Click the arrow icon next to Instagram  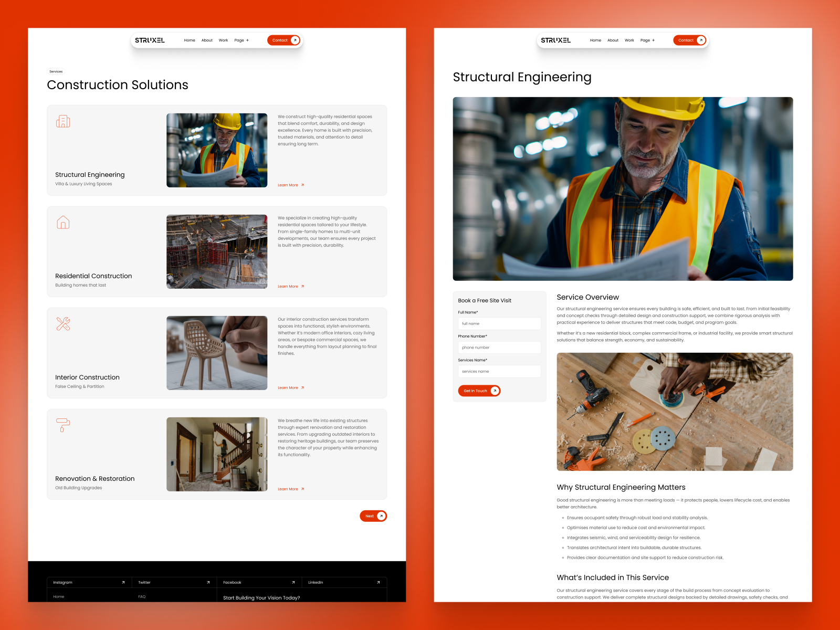[x=123, y=582]
